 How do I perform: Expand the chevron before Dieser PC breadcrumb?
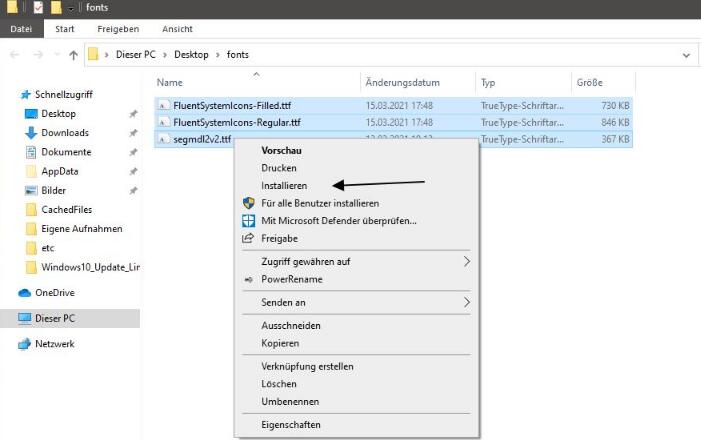[106, 55]
